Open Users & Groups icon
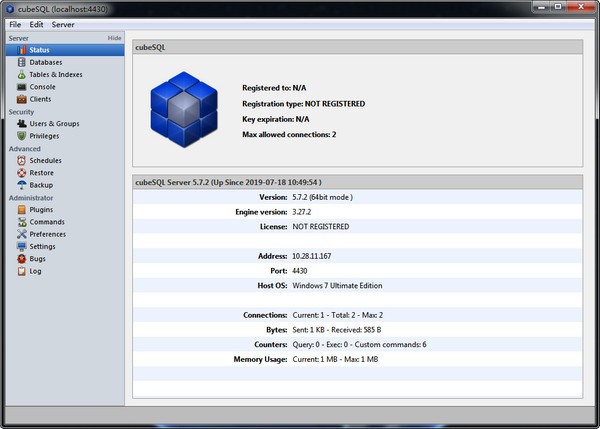The height and width of the screenshot is (429, 600). (x=21, y=124)
